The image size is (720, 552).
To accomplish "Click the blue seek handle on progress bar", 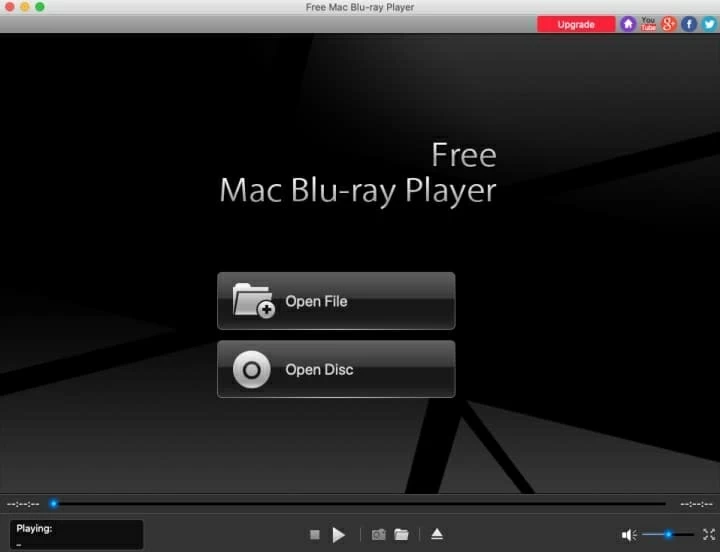I will pyautogui.click(x=54, y=504).
